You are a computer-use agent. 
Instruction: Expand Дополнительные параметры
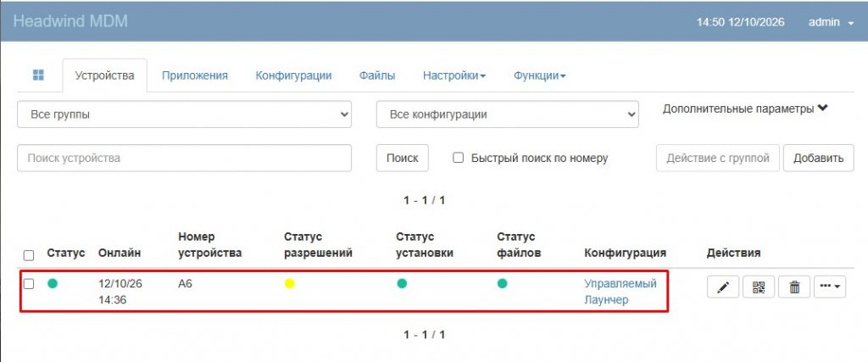[x=744, y=109]
